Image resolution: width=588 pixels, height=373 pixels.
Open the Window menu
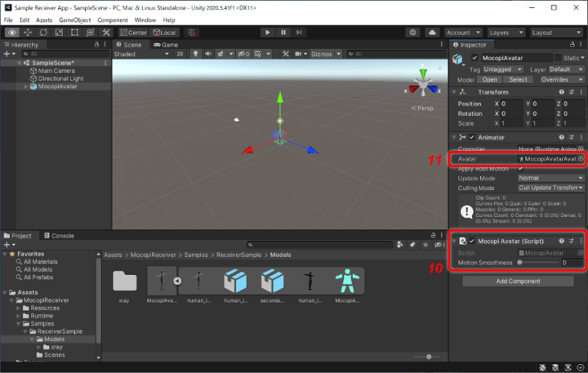[145, 20]
